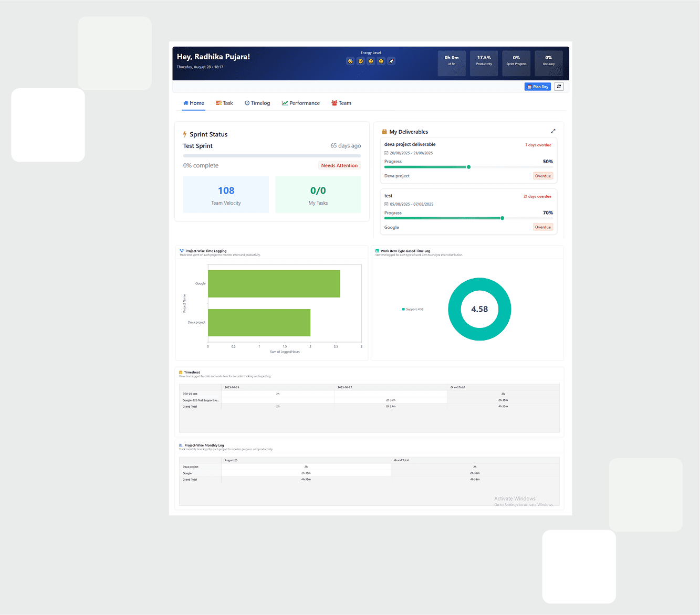Click the Test Sprint name

click(x=198, y=146)
